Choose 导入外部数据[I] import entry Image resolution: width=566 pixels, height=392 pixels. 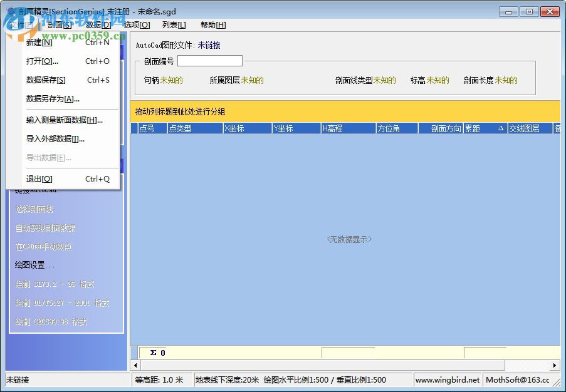tap(55, 138)
